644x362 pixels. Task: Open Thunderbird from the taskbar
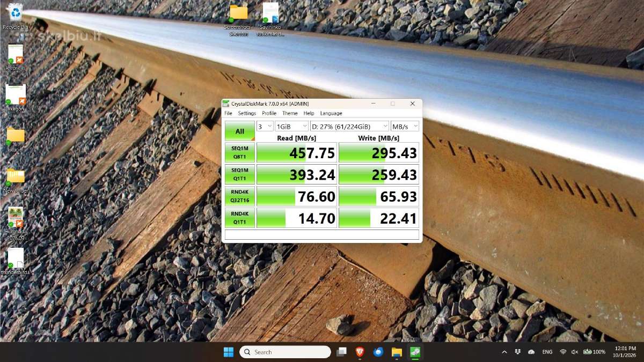378,352
